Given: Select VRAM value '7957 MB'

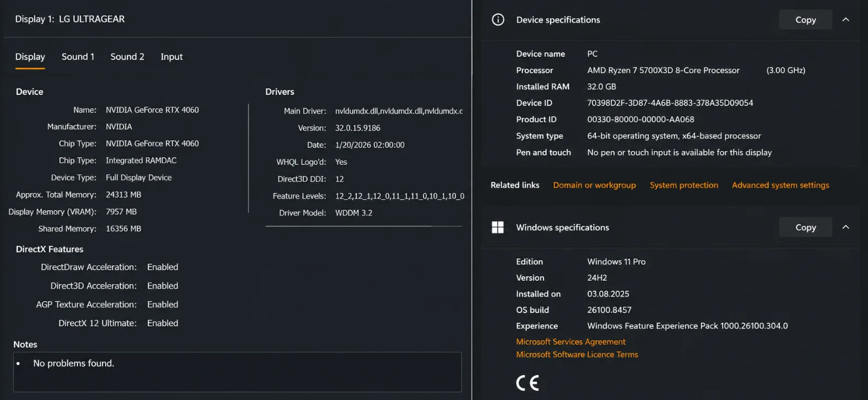Looking at the screenshot, I should click(x=122, y=212).
